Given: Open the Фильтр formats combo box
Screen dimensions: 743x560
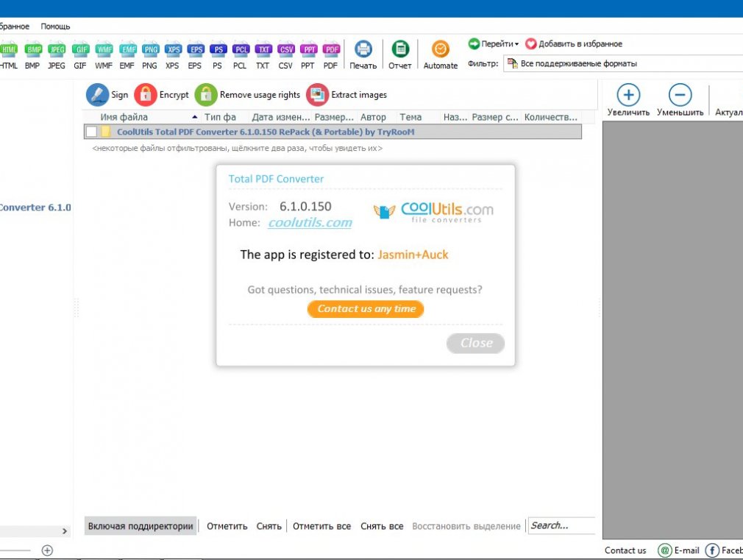Looking at the screenshot, I should 623,63.
